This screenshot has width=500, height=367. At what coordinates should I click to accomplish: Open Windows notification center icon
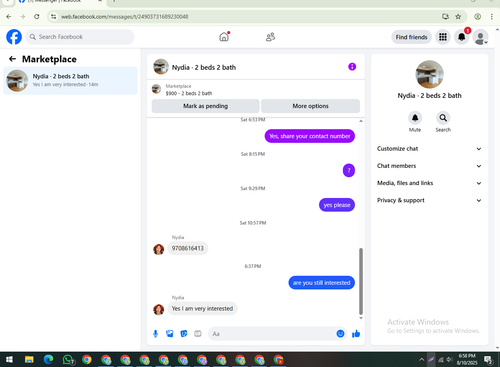coord(488,360)
